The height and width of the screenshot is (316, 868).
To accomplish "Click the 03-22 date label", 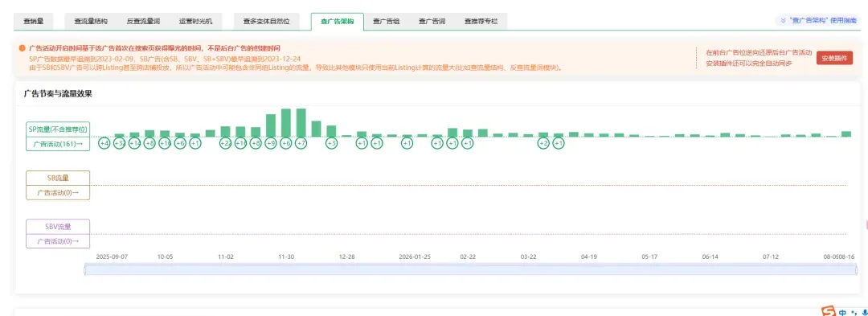I will pyautogui.click(x=529, y=256).
